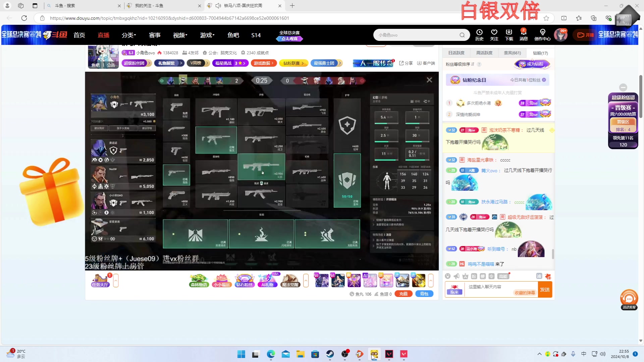Viewport: 644px width, 362px height.
Task: Click the megaphone broadcast icon in chat
Action: (457, 276)
